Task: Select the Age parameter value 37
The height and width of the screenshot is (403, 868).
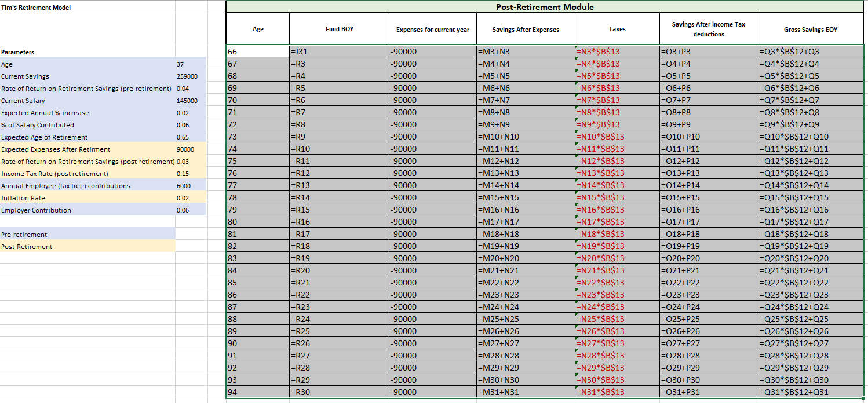Action: [190, 64]
